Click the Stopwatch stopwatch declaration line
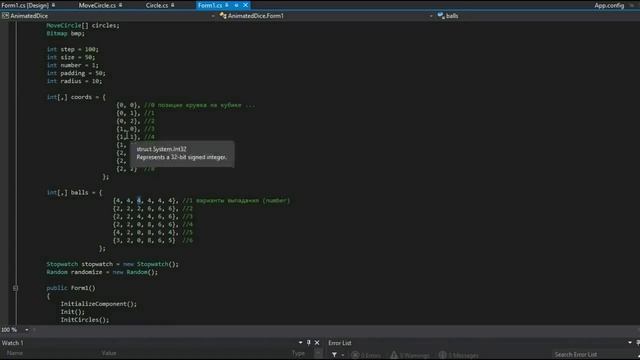 tap(113, 264)
